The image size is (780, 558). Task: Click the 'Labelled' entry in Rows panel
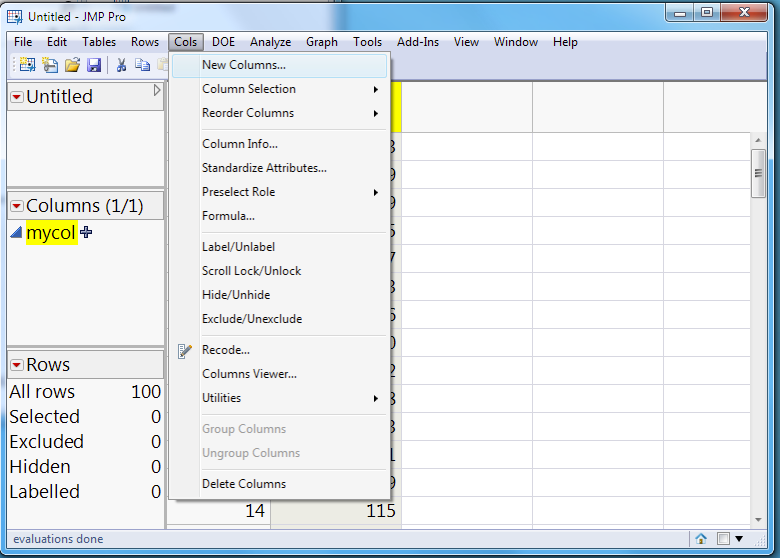tap(85, 491)
